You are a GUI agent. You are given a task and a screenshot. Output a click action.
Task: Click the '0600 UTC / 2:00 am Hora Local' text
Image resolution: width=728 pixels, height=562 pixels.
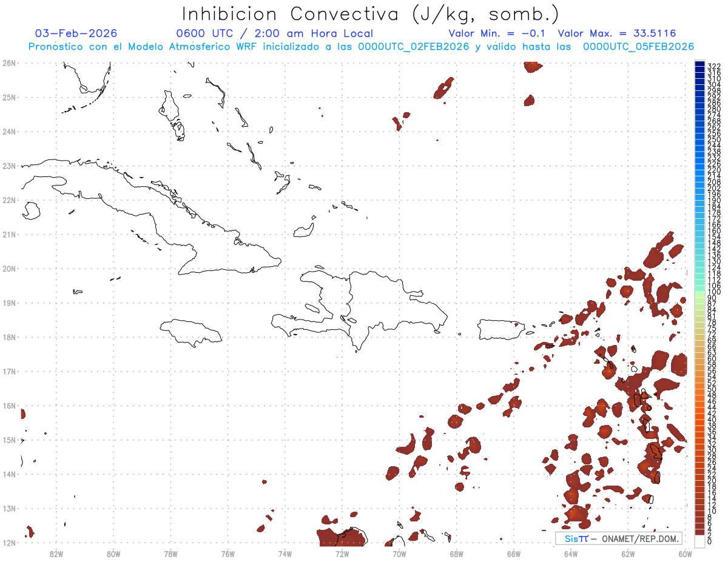click(x=274, y=33)
